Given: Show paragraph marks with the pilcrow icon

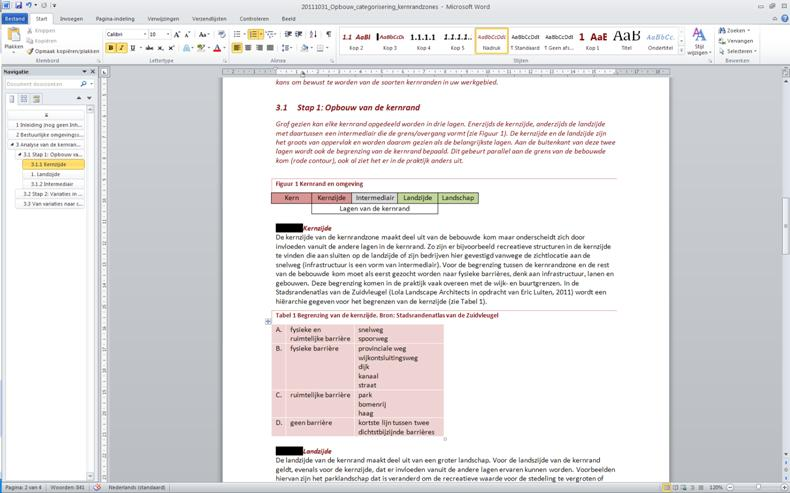Looking at the screenshot, I should pos(328,34).
